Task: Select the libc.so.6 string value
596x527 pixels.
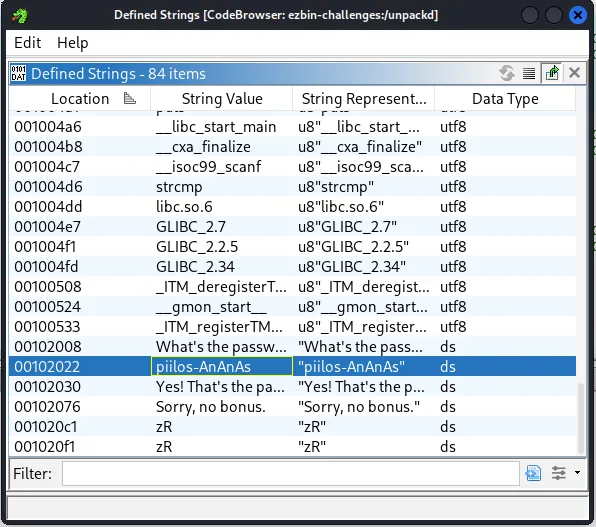Action: tap(184, 207)
